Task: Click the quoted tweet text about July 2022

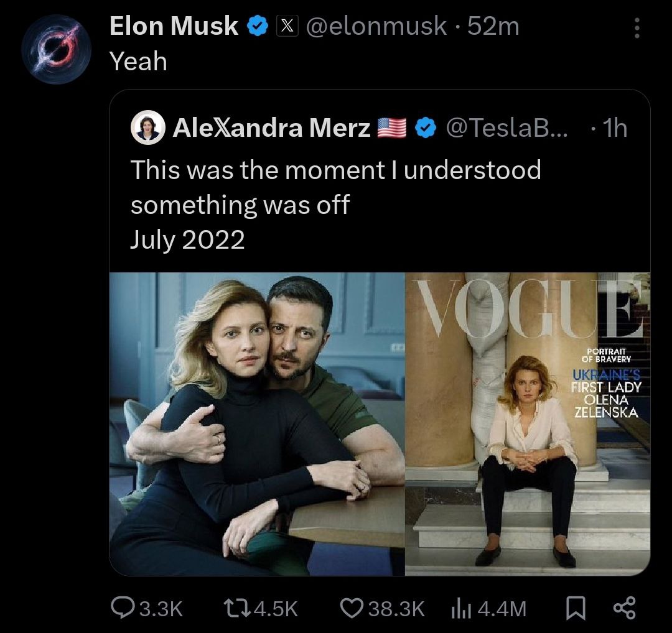Action: tap(335, 204)
